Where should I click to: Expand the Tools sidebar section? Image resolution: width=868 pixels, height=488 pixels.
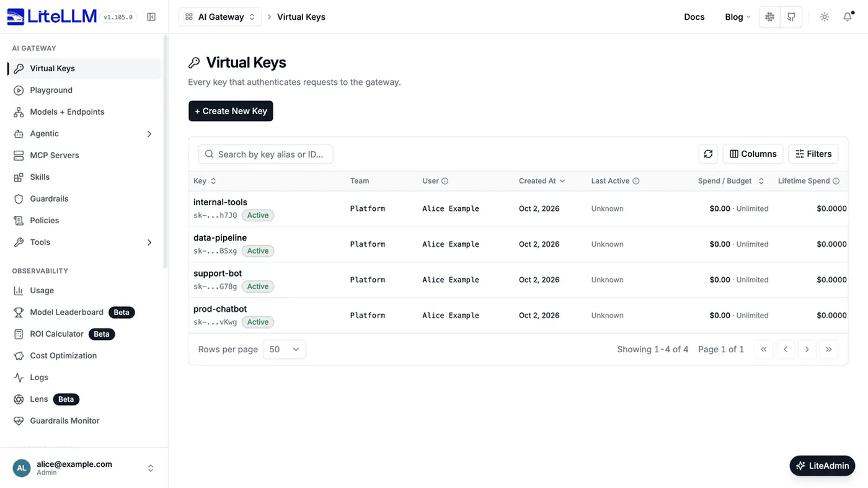point(84,242)
